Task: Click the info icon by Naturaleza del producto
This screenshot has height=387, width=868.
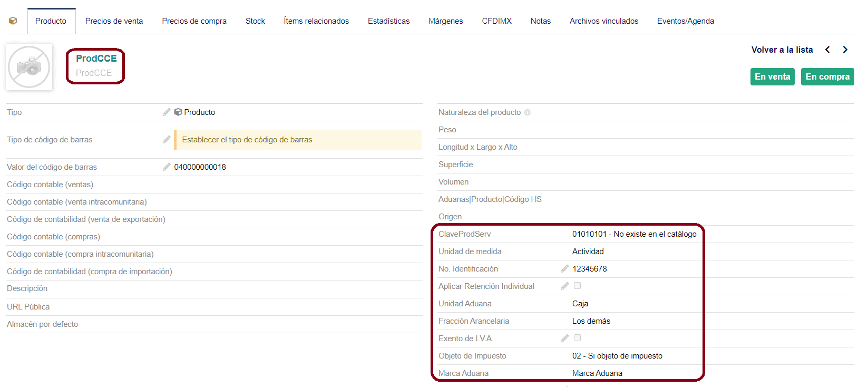Action: click(x=528, y=112)
